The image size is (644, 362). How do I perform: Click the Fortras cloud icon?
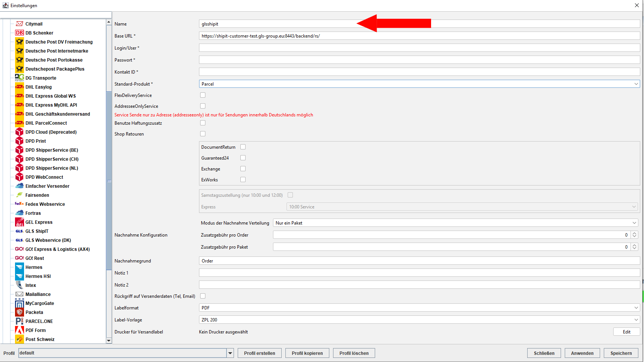pyautogui.click(x=20, y=213)
